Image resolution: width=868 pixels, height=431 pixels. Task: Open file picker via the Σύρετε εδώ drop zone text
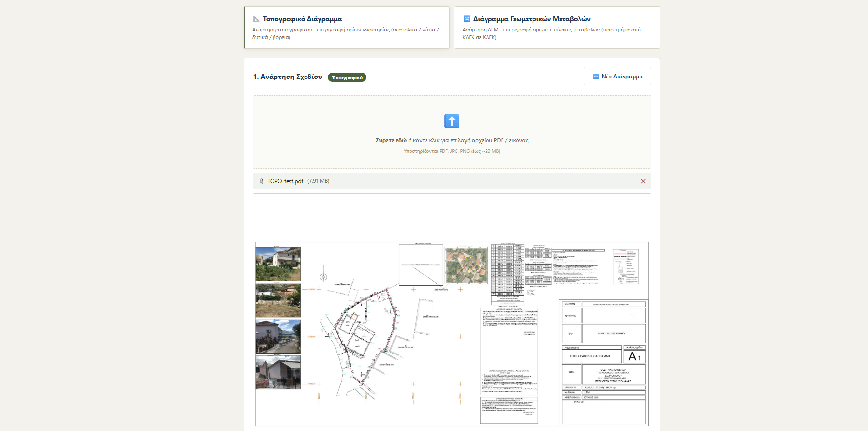(452, 140)
